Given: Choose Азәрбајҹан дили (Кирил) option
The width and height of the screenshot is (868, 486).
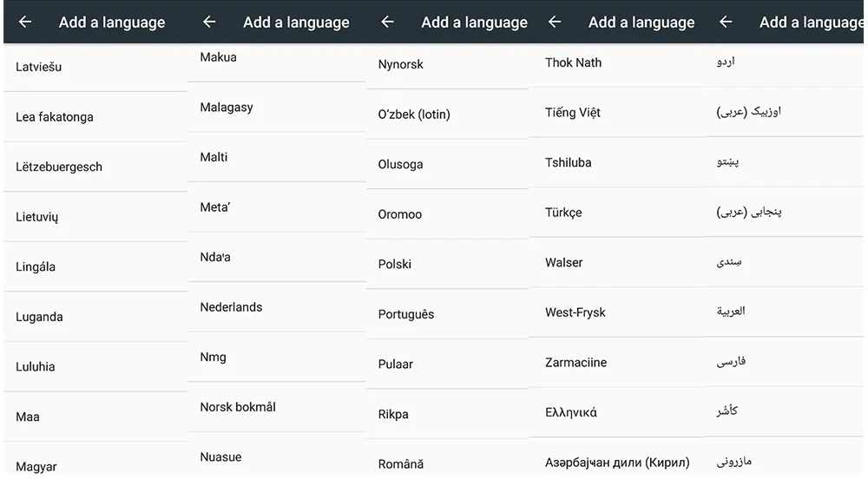Looking at the screenshot, I should (x=617, y=463).
